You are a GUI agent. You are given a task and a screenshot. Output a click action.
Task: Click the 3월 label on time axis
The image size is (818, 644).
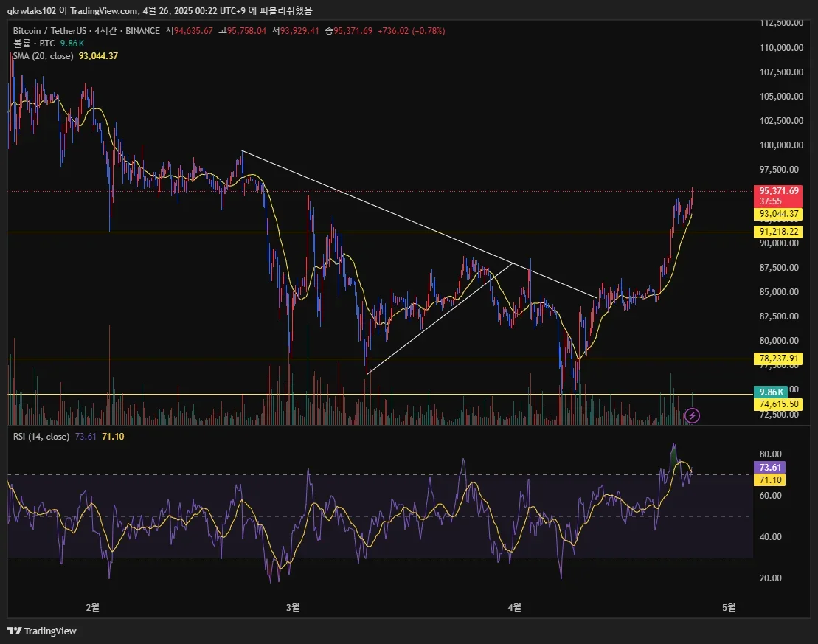pyautogui.click(x=293, y=607)
